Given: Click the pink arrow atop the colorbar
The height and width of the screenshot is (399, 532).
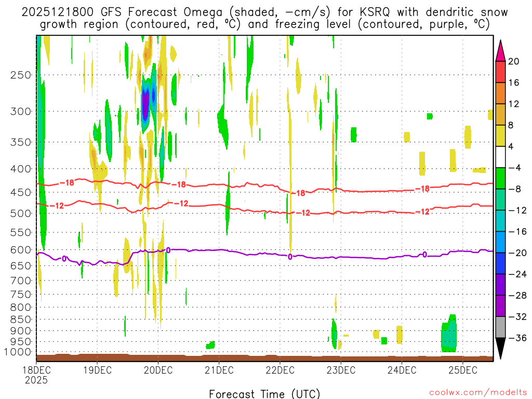Looking at the screenshot, I should [x=500, y=51].
